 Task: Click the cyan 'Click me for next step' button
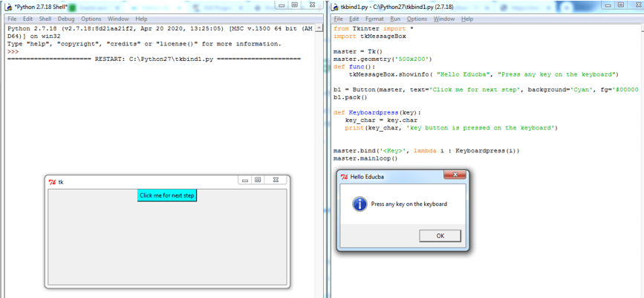pyautogui.click(x=166, y=195)
